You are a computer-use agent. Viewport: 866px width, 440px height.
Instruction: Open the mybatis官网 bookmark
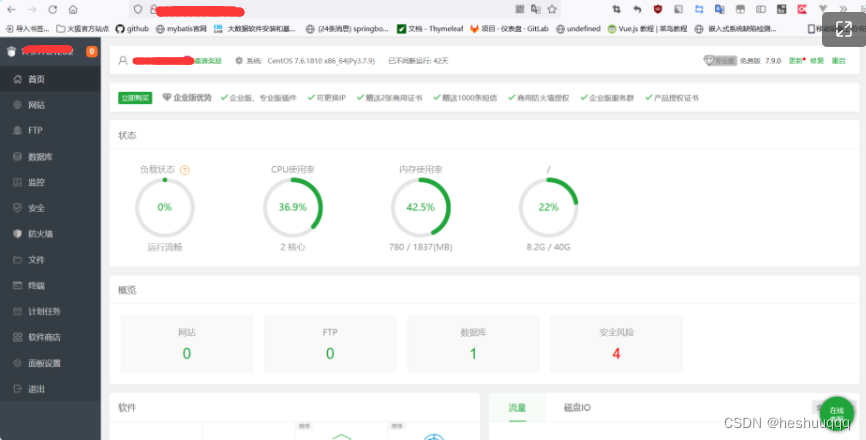[x=181, y=29]
